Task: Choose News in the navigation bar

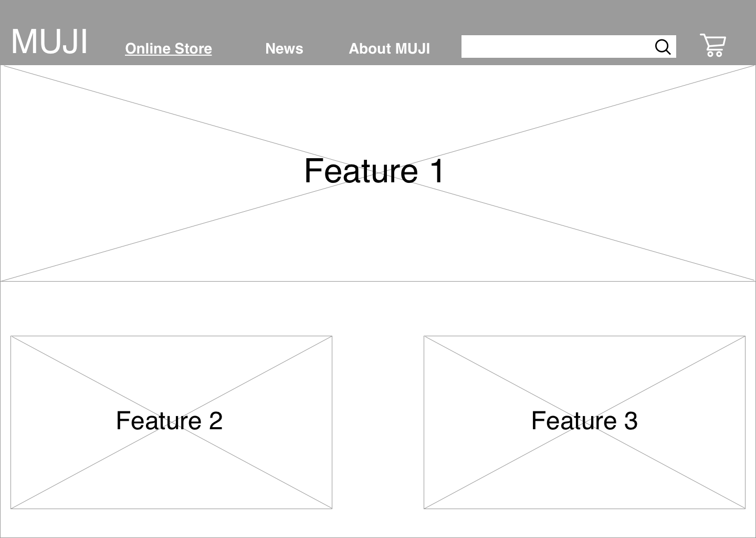Action: (284, 48)
